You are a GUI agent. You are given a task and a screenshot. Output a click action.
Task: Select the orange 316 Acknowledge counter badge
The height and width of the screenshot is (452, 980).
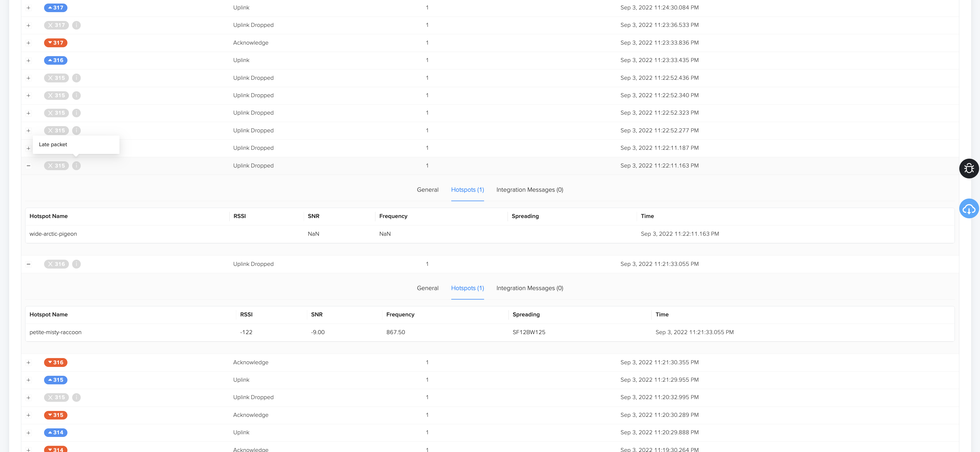point(56,362)
